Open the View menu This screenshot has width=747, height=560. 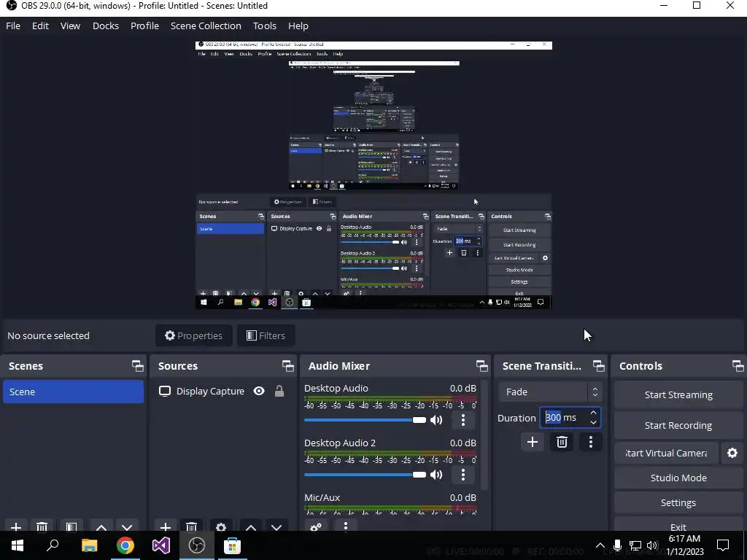coord(70,26)
